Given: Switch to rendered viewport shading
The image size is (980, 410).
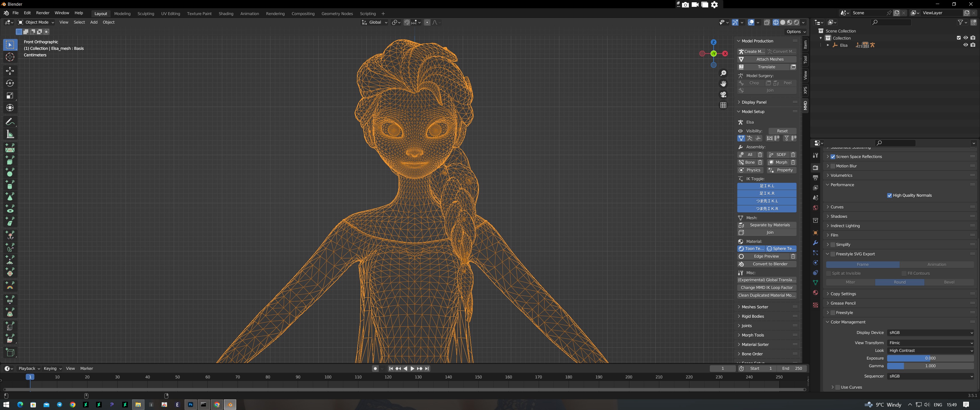Looking at the screenshot, I should [x=797, y=22].
